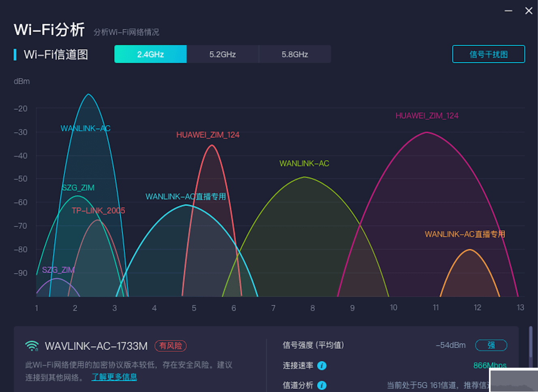Image resolution: width=538 pixels, height=392 pixels.
Task: Click the orange WANLINK-AC直播专用 peak near channel 12
Action: [x=470, y=250]
